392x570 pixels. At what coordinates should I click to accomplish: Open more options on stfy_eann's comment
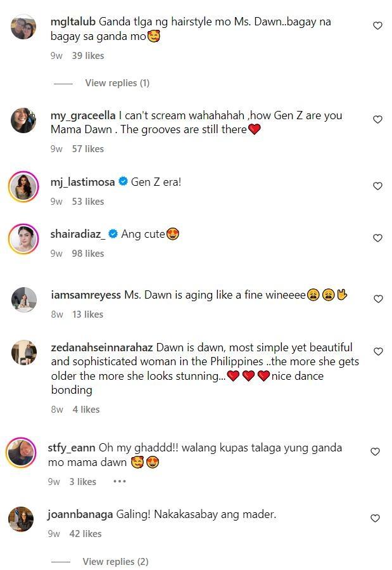pos(120,481)
